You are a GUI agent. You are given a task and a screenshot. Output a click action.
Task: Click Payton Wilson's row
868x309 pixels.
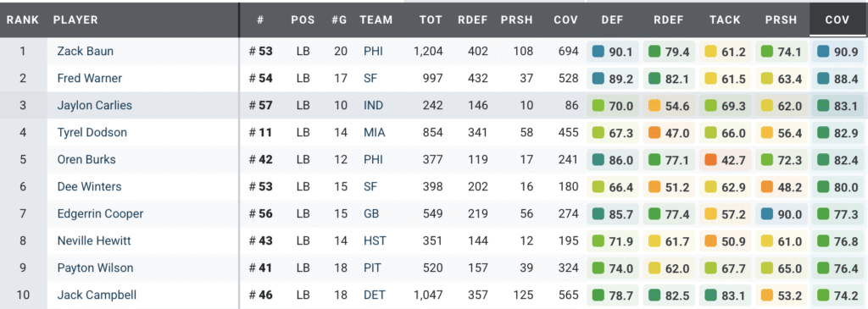pos(434,268)
